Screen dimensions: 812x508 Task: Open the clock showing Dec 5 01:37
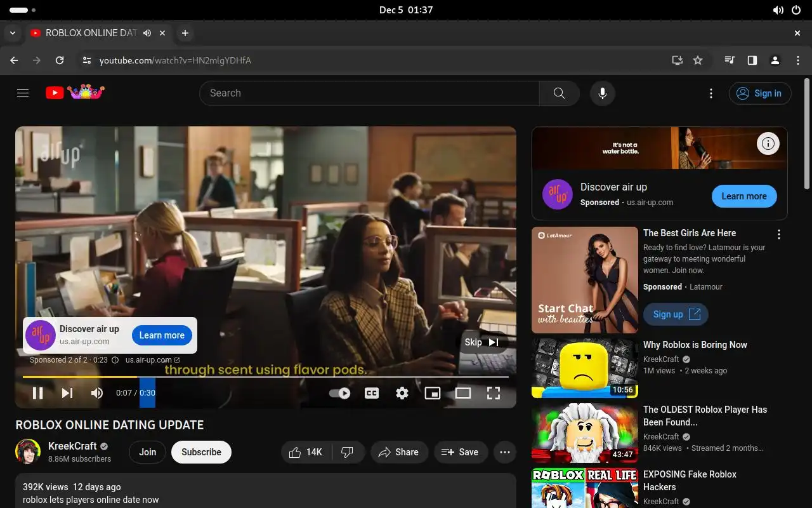point(406,10)
